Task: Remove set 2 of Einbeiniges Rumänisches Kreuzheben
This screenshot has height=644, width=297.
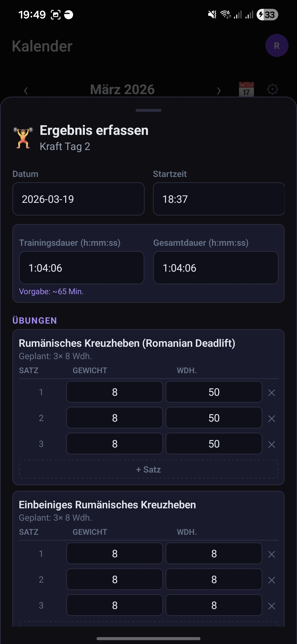Action: (271, 580)
